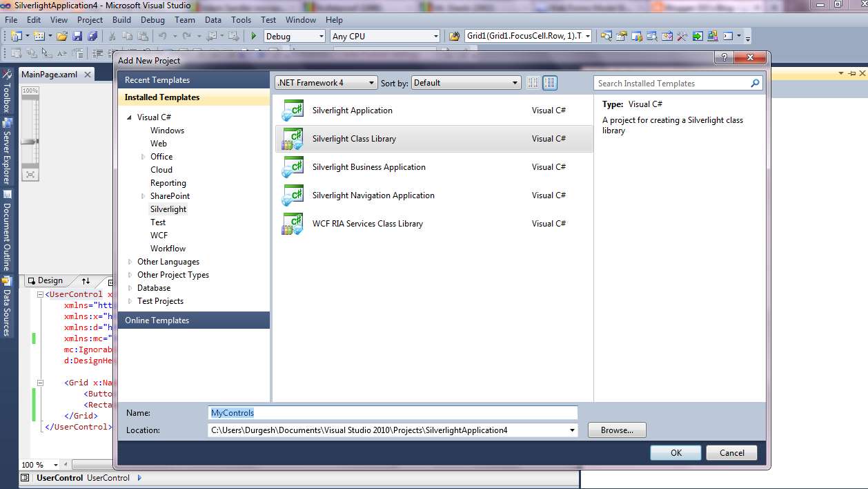Click the dialog's Help question mark button
The width and height of the screenshot is (868, 489).
(723, 59)
